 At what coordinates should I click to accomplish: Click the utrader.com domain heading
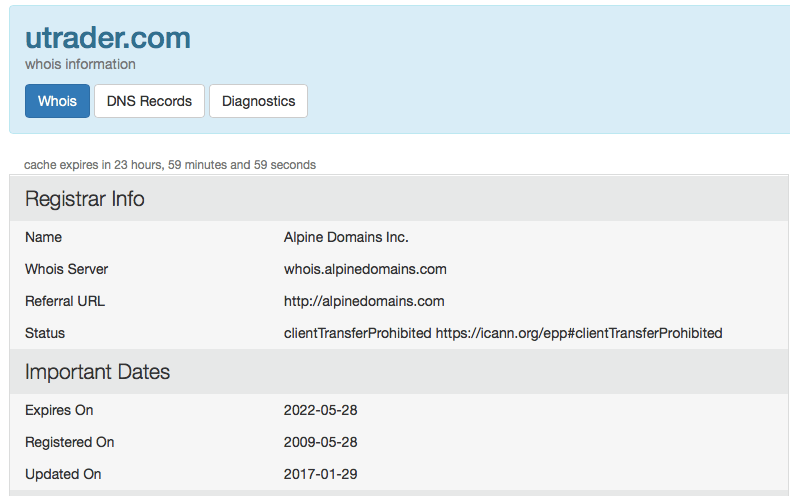(x=108, y=38)
